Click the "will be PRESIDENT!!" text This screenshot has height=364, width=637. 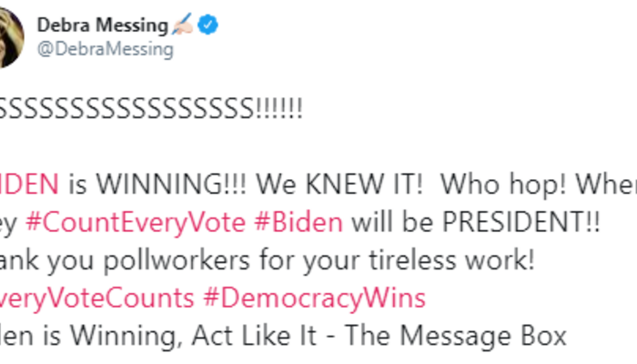tap(475, 224)
